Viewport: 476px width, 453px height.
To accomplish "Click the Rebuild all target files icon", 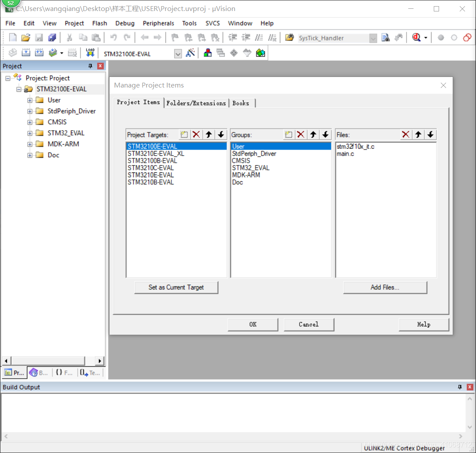I will pos(39,52).
